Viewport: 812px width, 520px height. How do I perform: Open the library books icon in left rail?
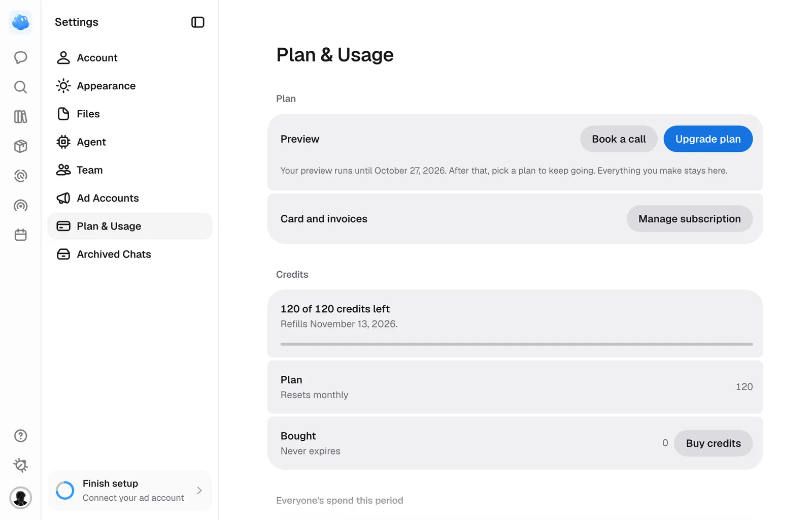[21, 117]
